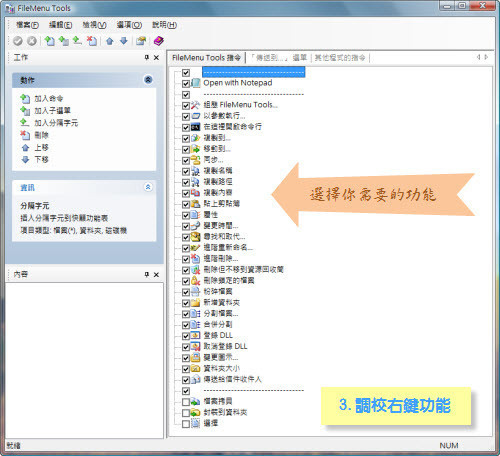Screen dimensions: 500x456
Task: Click the 複製路徑 row icon
Action: (x=196, y=182)
